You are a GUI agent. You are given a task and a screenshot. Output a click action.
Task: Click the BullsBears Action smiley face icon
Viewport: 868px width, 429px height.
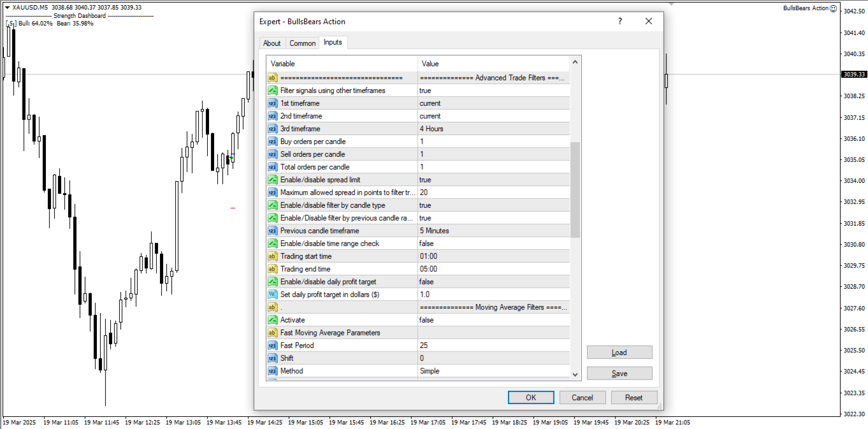click(x=834, y=8)
